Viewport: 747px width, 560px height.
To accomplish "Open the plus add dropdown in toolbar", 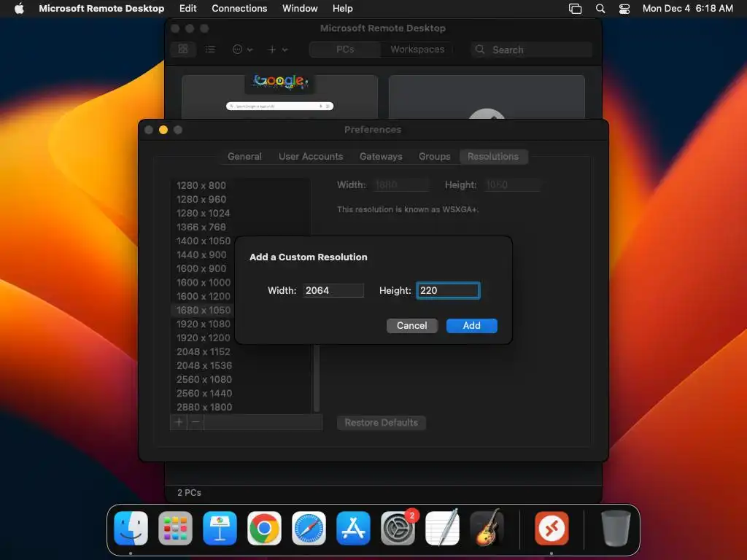I will 278,50.
